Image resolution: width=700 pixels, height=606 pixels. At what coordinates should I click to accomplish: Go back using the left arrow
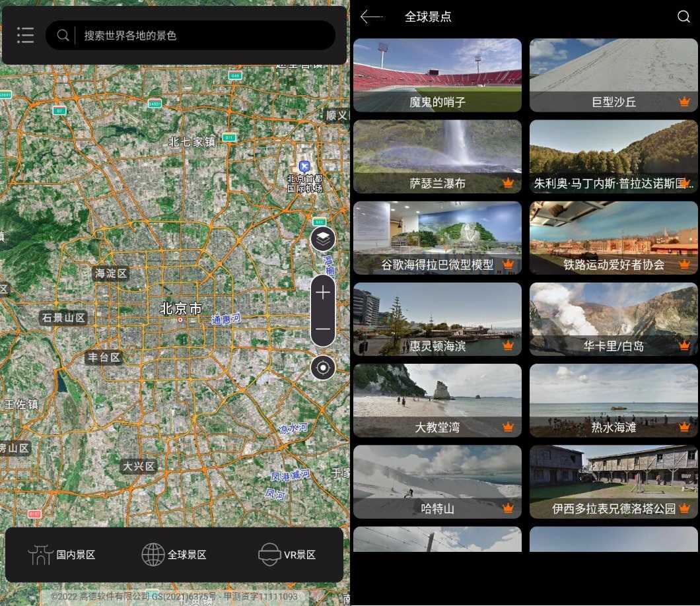pos(371,17)
